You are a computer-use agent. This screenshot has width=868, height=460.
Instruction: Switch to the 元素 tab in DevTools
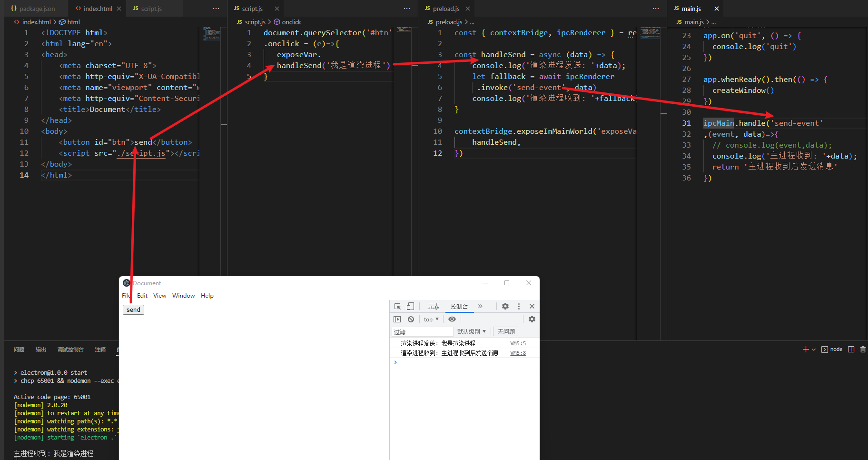tap(434, 306)
